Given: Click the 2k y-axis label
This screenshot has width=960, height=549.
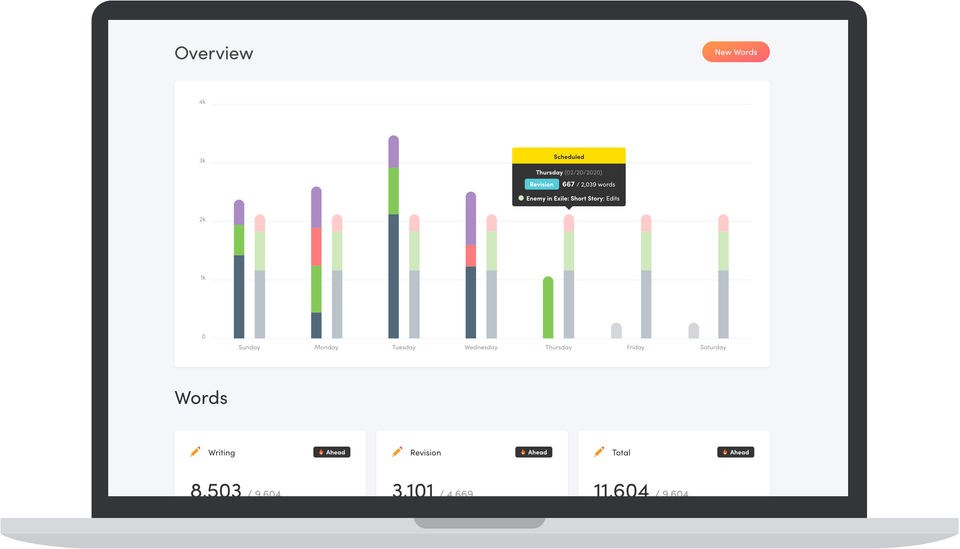Looking at the screenshot, I should tap(202, 220).
